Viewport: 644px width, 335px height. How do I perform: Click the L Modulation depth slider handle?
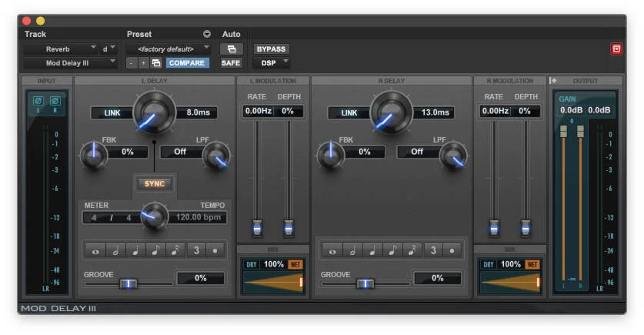pos(289,228)
